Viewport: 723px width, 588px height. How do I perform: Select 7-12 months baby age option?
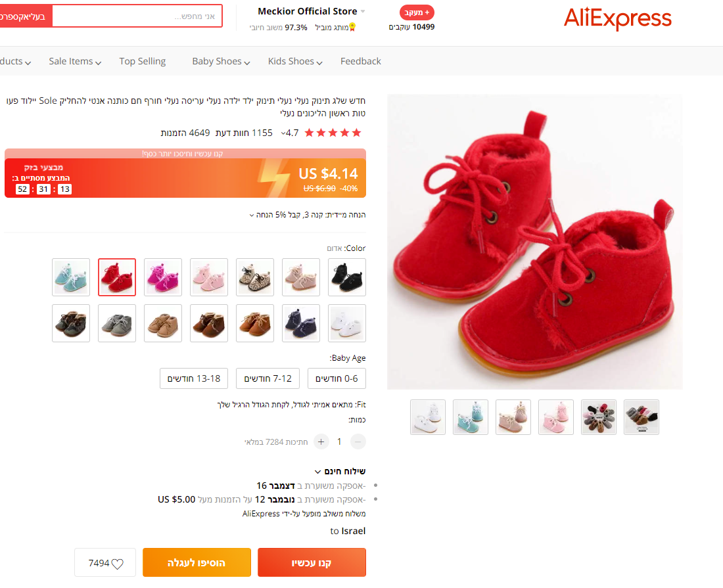click(x=268, y=378)
